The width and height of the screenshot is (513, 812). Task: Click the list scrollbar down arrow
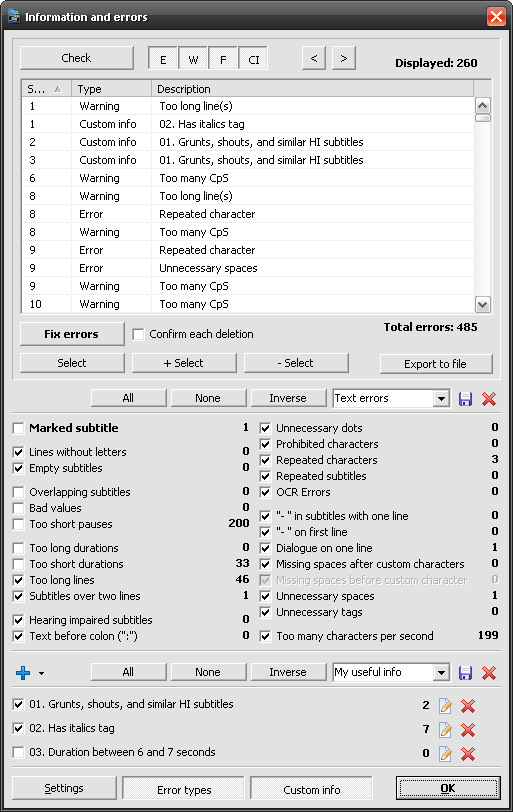(482, 304)
